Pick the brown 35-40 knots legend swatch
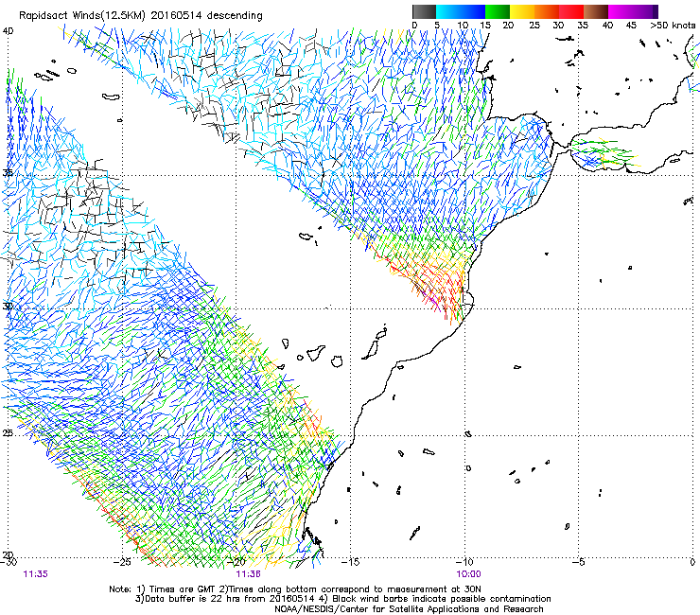Screen dimensions: 700x615 point(596,11)
